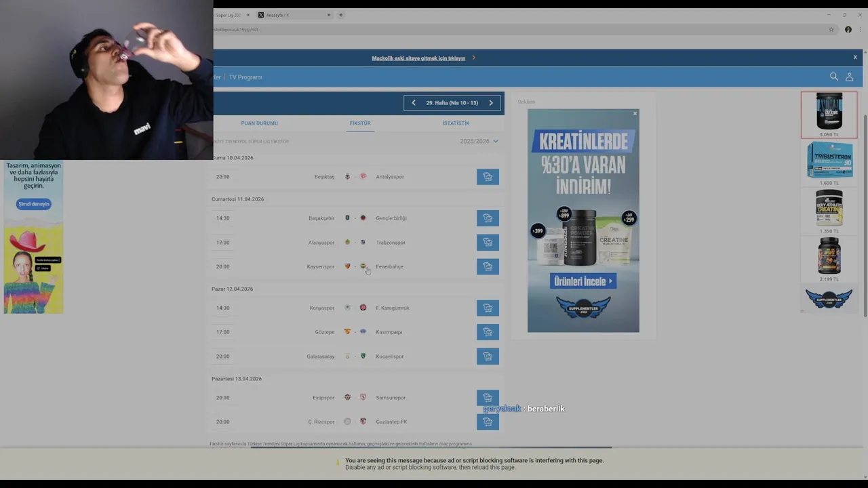Switch to the PUAN DURUMU tab
The image size is (868, 488).
pos(259,123)
